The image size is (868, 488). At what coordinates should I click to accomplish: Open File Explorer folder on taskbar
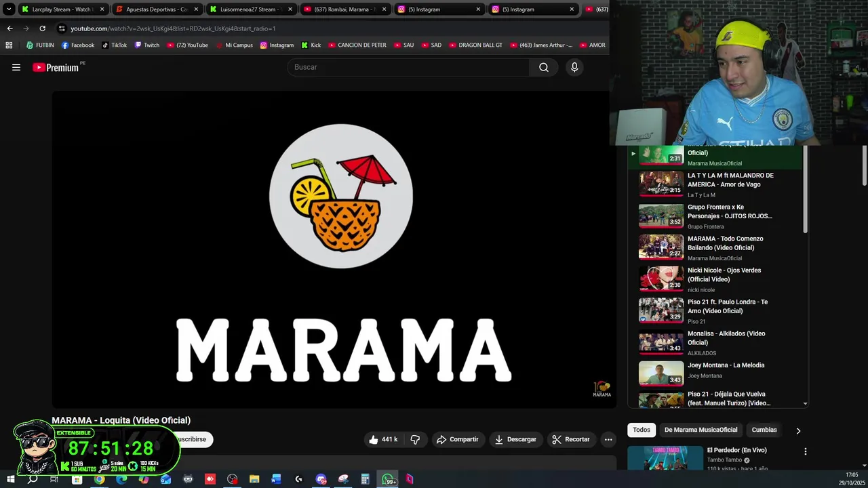254,479
